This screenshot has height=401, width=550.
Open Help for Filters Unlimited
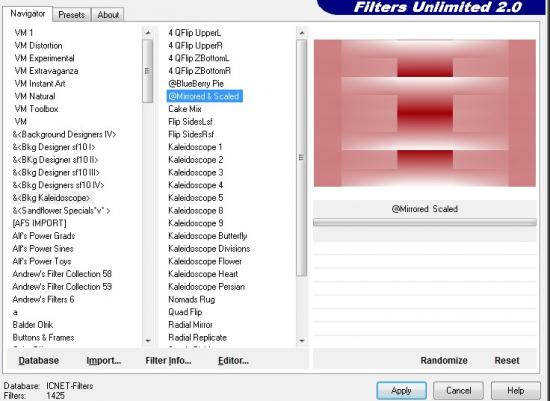pos(516,390)
